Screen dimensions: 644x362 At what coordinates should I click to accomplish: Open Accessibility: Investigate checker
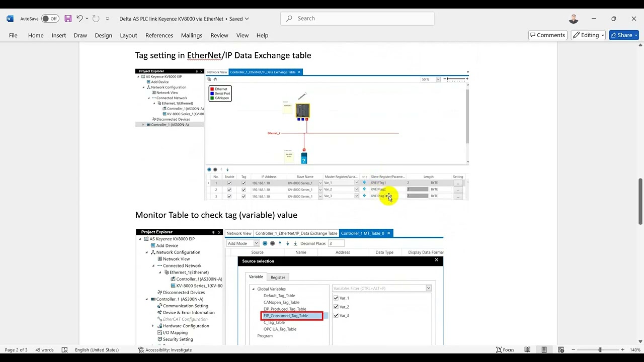pos(165,350)
